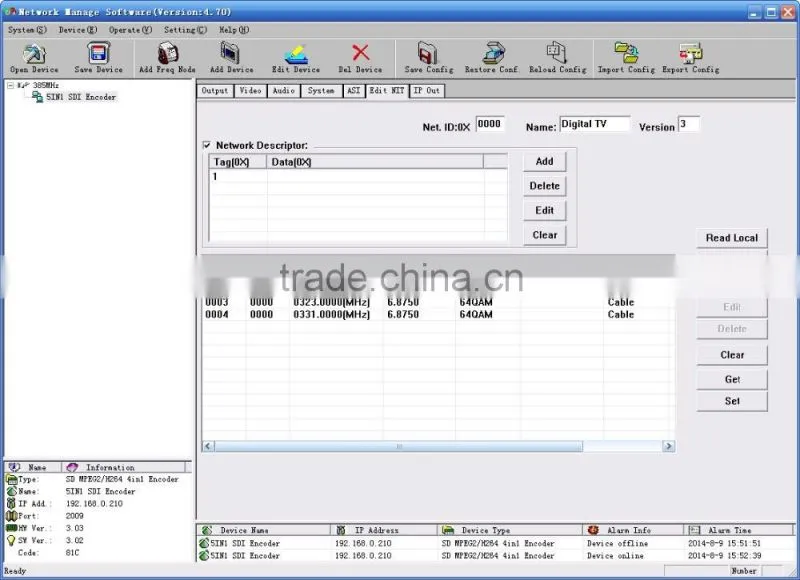Click the 385MHz tree node label
Image resolution: width=800 pixels, height=580 pixels.
[45, 85]
